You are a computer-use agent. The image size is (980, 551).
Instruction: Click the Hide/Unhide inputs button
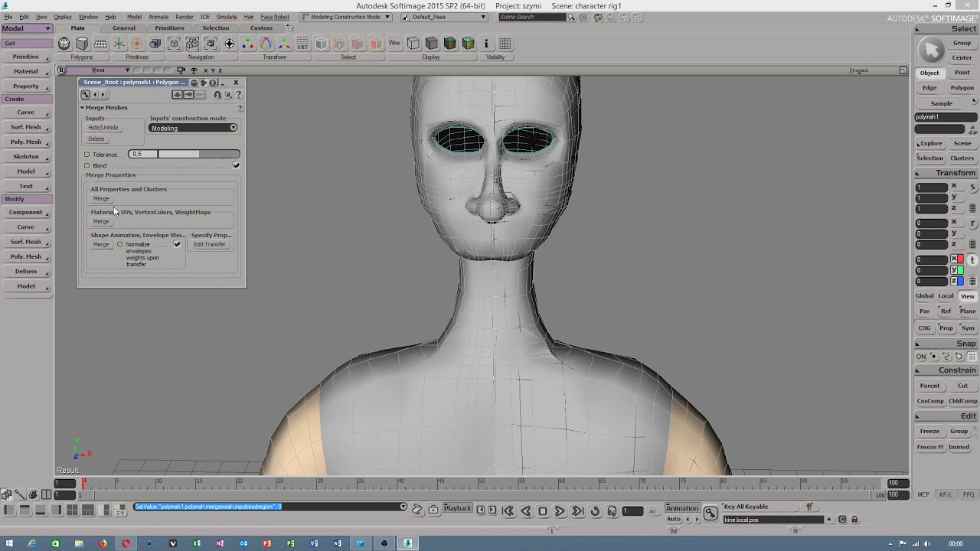pos(103,128)
